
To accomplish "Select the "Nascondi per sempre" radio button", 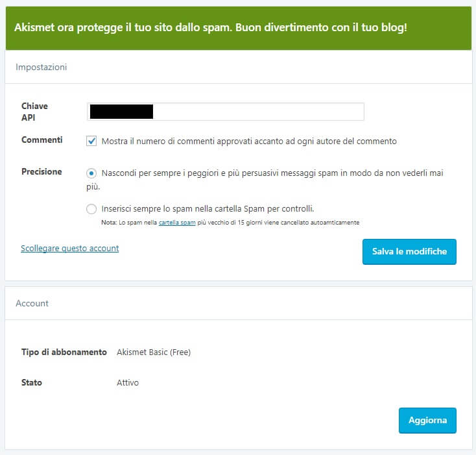I will pyautogui.click(x=92, y=173).
